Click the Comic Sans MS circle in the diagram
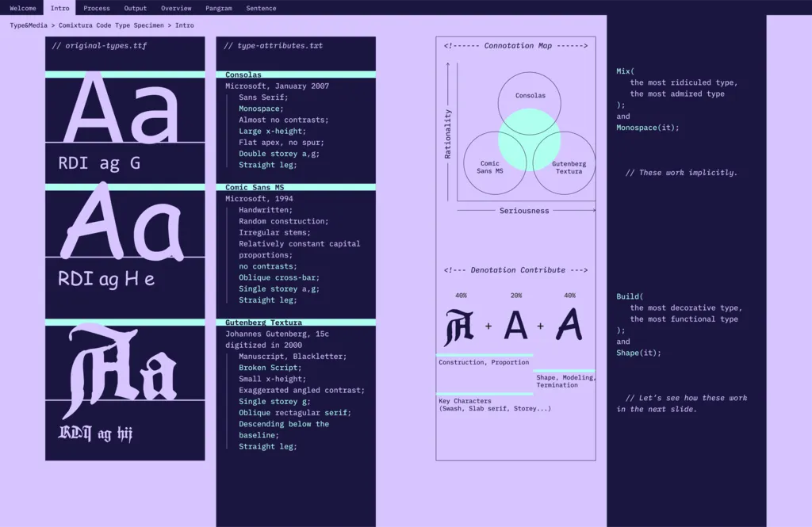The width and height of the screenshot is (812, 527). coord(493,164)
